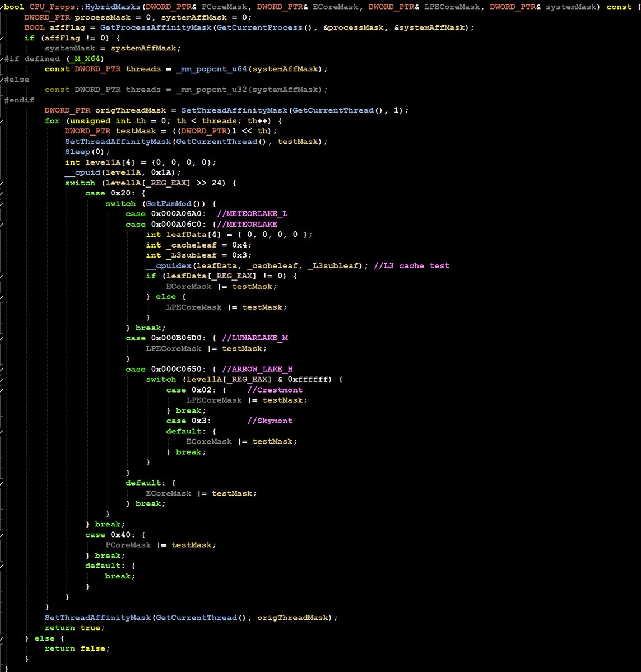
Task: Click 'HybridMasks' in the function signature
Action: (x=113, y=7)
